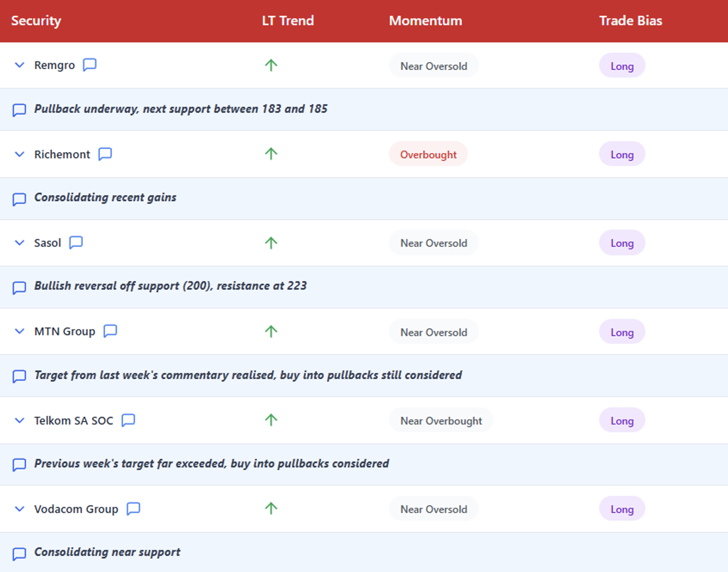Open the comment icon beside Richemont
The height and width of the screenshot is (572, 728).
pyautogui.click(x=105, y=154)
